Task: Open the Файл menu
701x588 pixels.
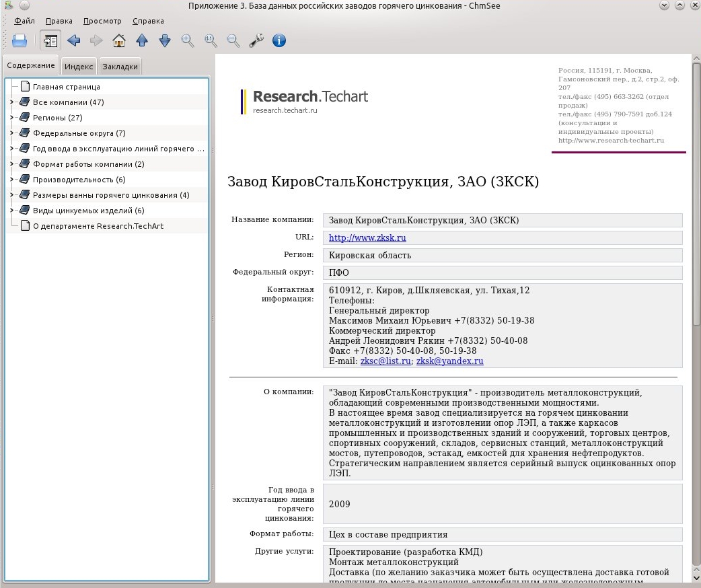Action: [x=24, y=21]
